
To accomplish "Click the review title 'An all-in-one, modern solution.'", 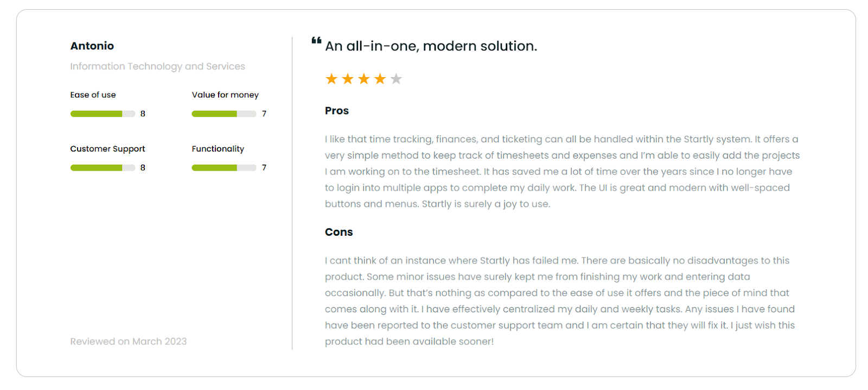I will (x=431, y=46).
